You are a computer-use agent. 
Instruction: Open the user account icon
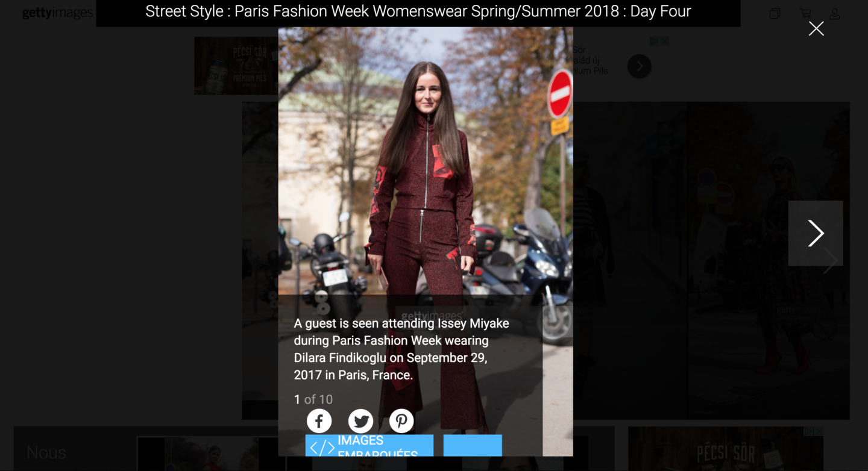[835, 13]
